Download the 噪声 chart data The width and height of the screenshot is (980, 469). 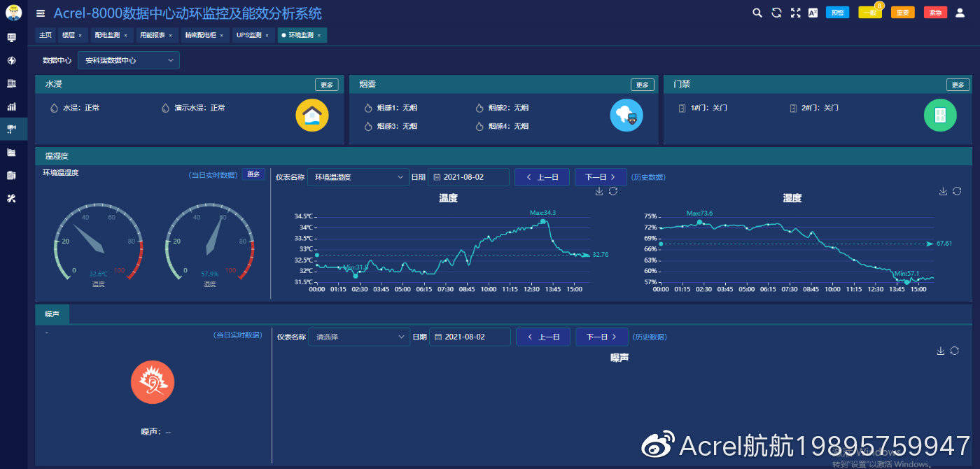click(x=941, y=351)
